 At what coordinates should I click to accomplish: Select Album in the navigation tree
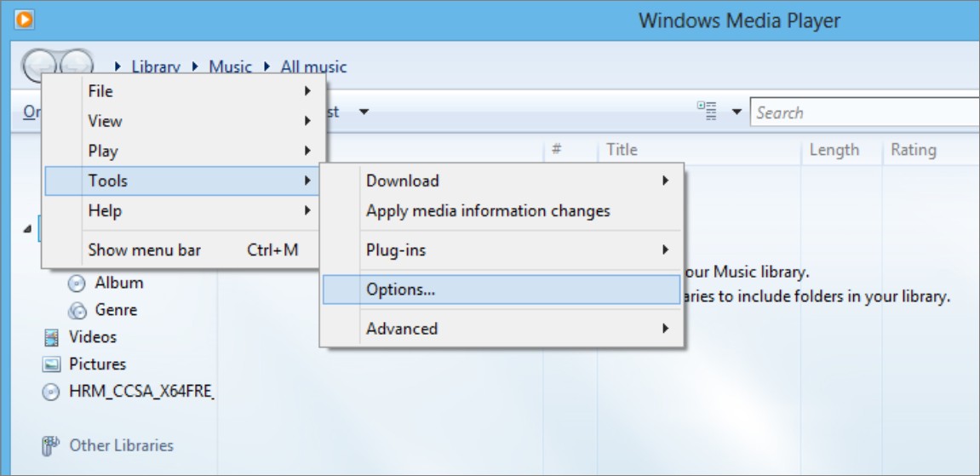[x=118, y=283]
